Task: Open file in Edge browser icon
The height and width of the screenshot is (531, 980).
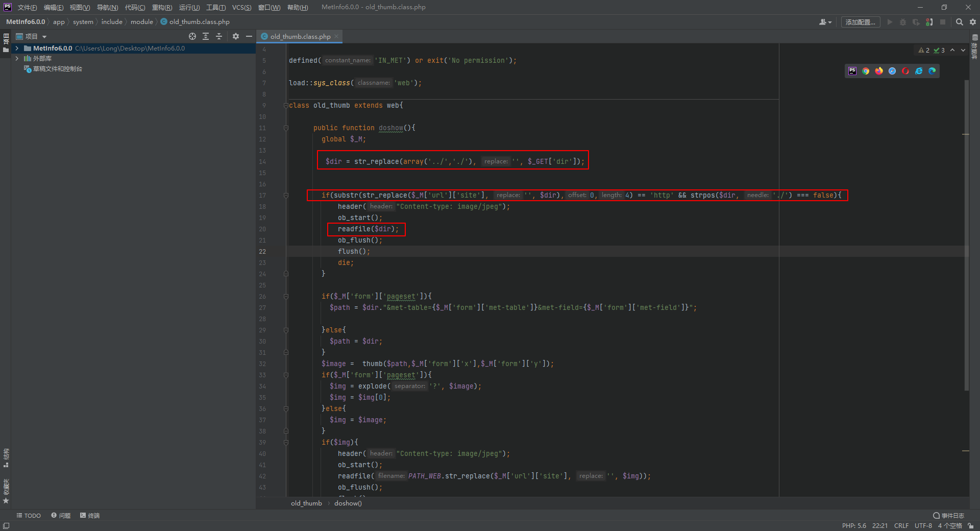Action: [932, 71]
